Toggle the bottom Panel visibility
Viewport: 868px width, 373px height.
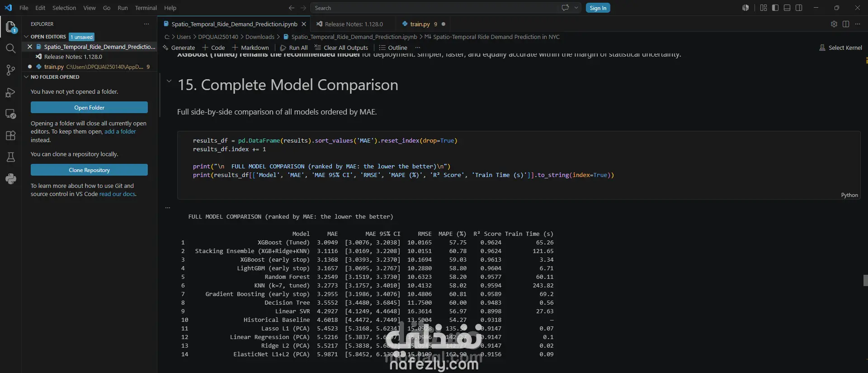pos(787,8)
